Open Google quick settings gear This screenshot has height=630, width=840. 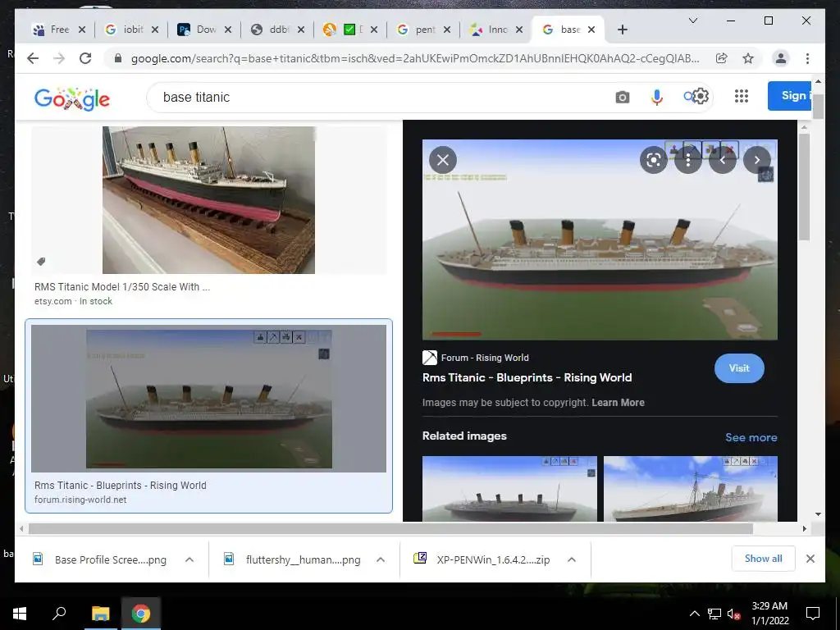coord(701,97)
